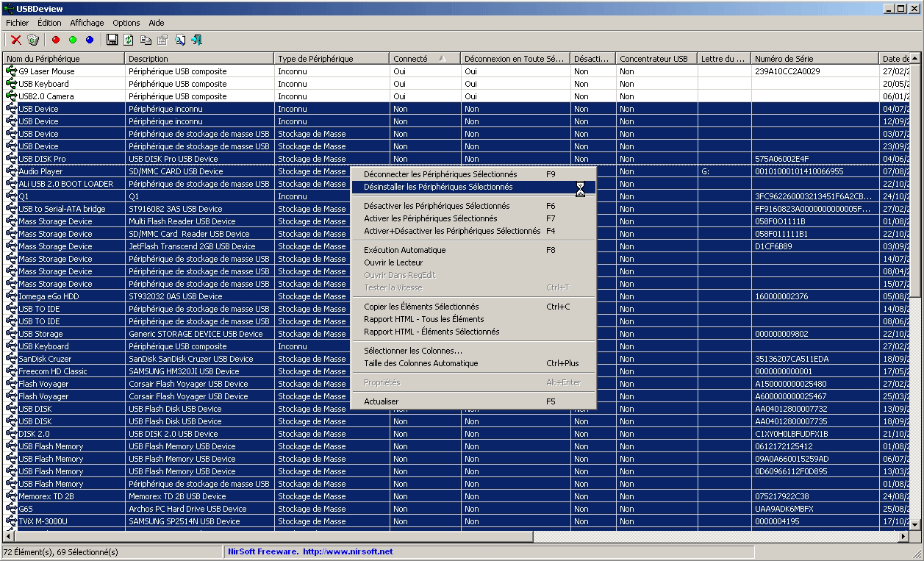Choose Désinstaller les Périphériques Sélectionnés
Image resolution: width=924 pixels, height=561 pixels.
(473, 187)
